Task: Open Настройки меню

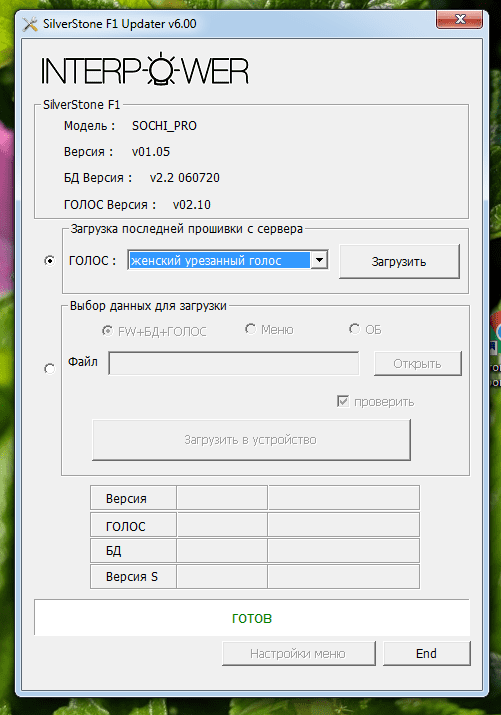Action: pyautogui.click(x=299, y=653)
